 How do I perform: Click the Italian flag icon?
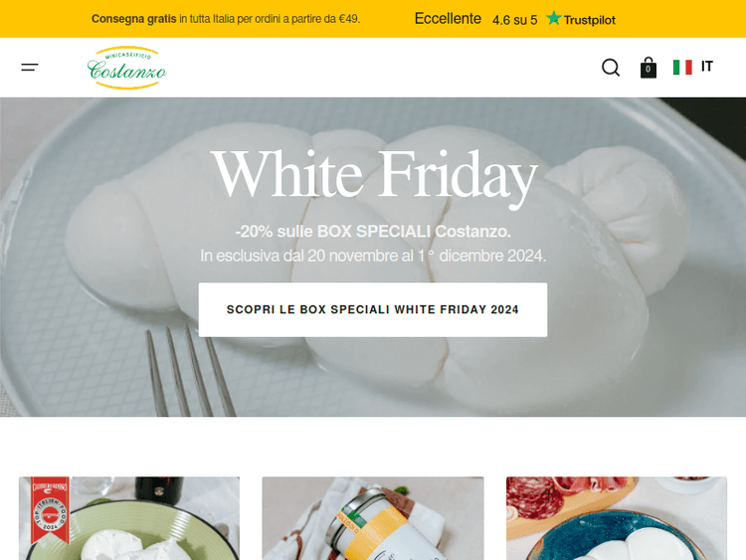[682, 67]
